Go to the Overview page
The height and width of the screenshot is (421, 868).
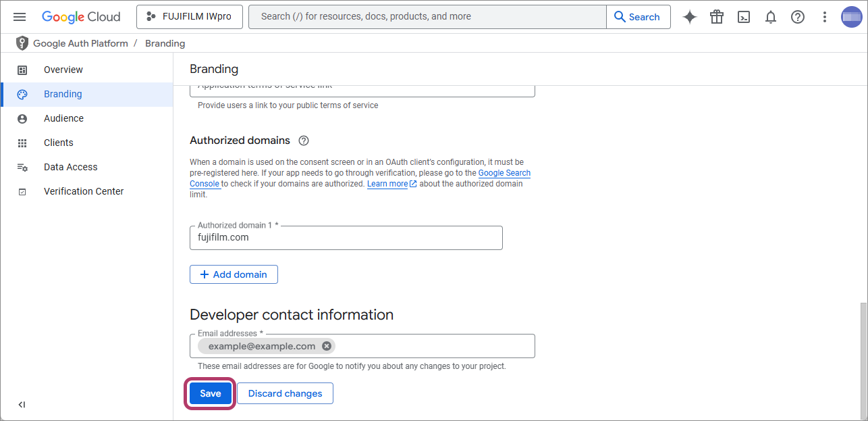(63, 70)
